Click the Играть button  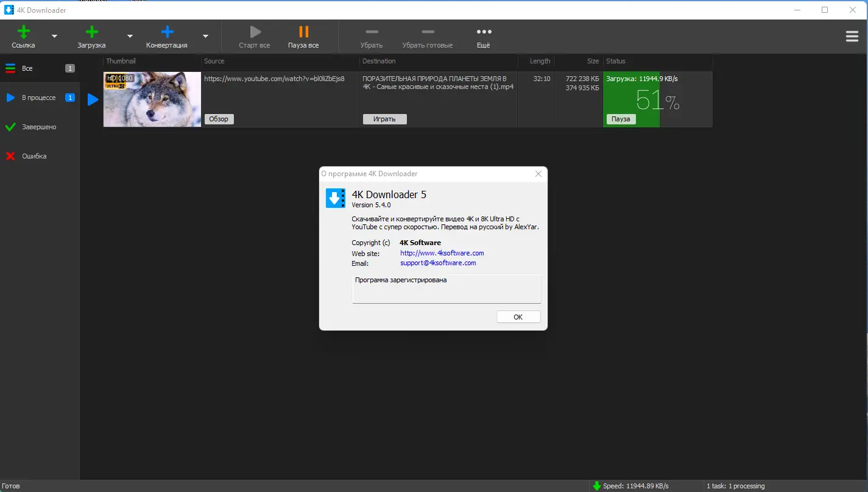[x=384, y=119]
